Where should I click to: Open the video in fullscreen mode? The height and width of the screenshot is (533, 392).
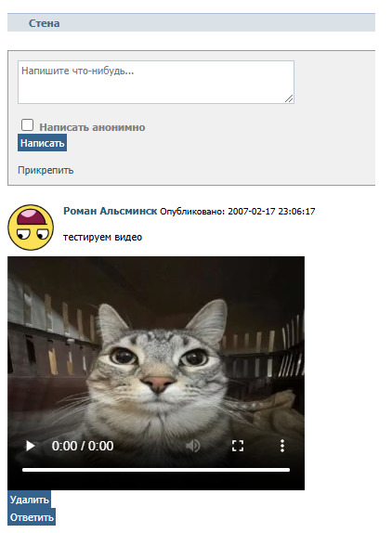click(238, 446)
